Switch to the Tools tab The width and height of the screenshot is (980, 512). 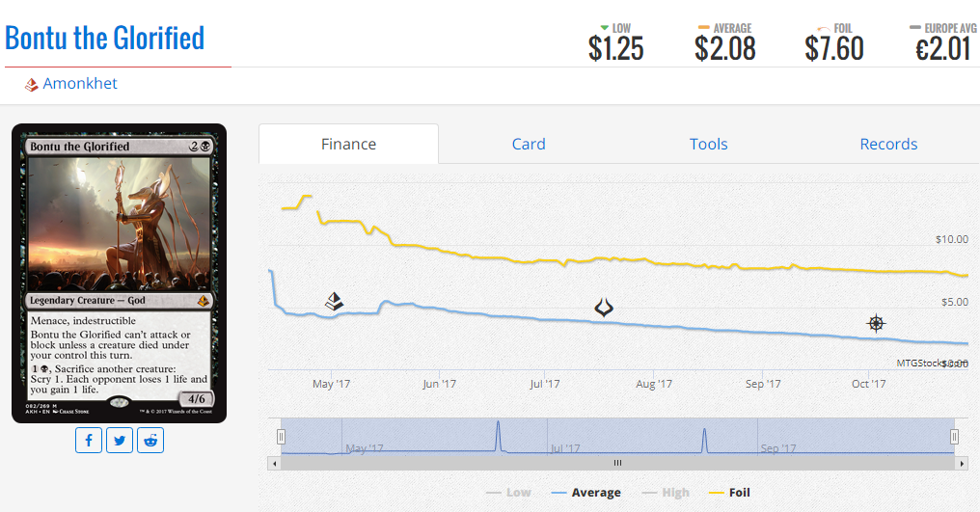click(x=709, y=144)
